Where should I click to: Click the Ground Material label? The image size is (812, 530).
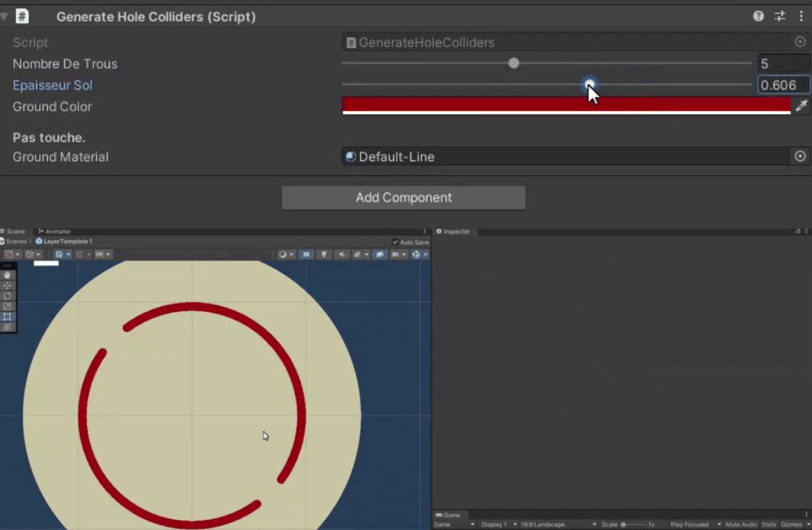[x=61, y=157]
